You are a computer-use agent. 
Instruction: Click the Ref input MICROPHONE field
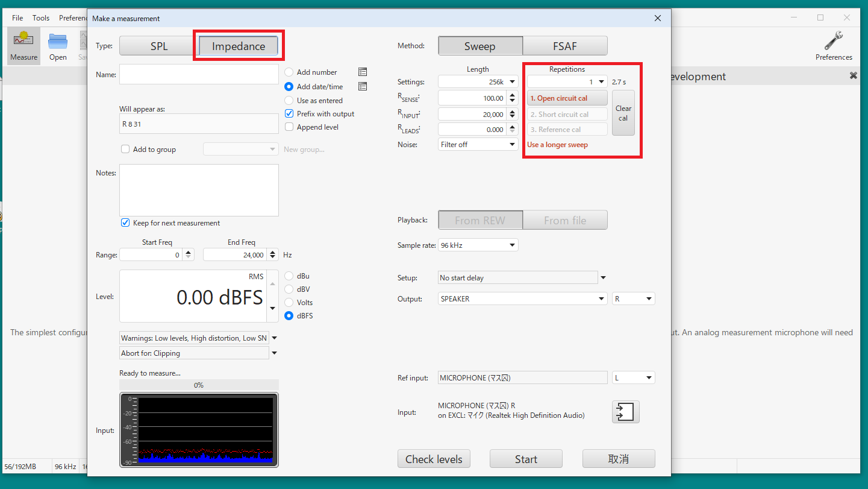tap(523, 377)
